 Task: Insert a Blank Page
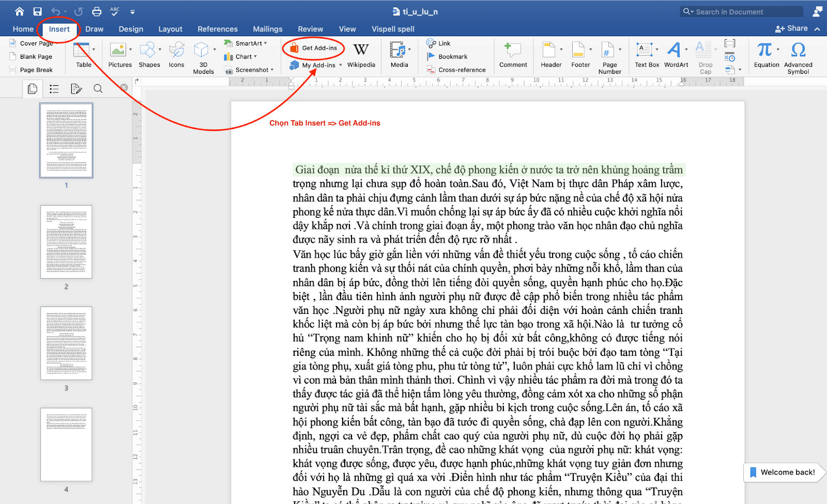[32, 57]
